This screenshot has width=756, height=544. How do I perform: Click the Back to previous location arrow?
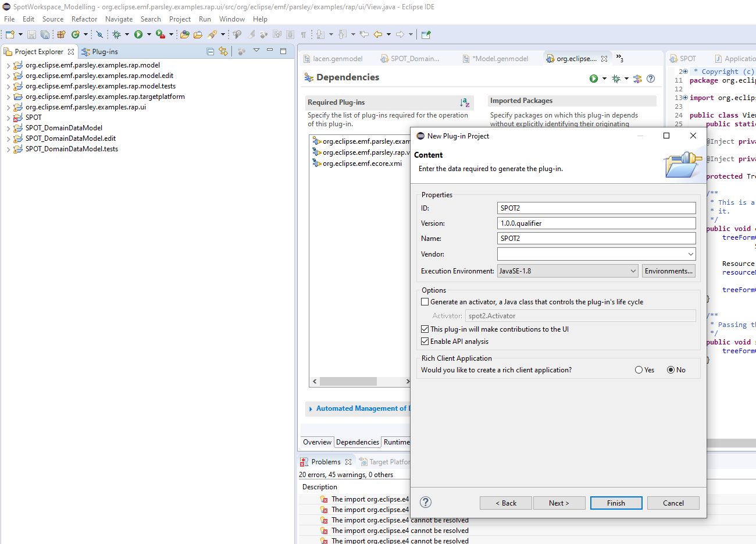click(378, 34)
